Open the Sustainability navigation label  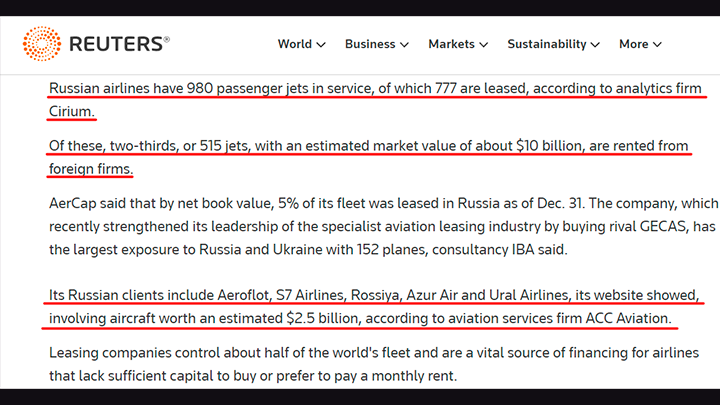click(x=546, y=44)
